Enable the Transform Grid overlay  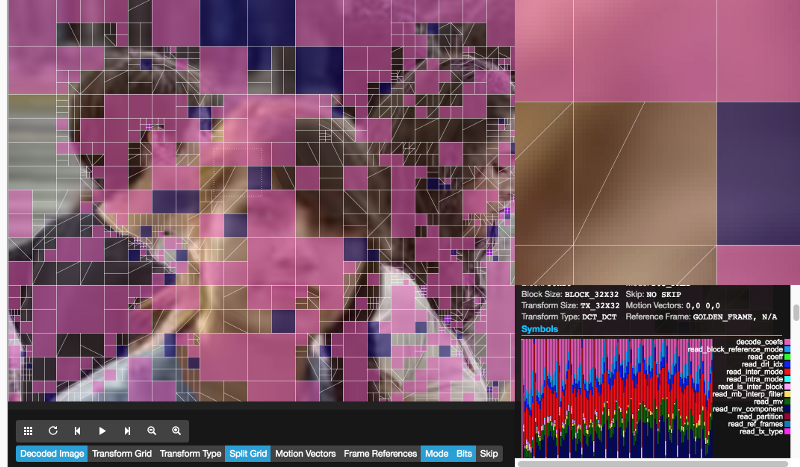point(122,454)
